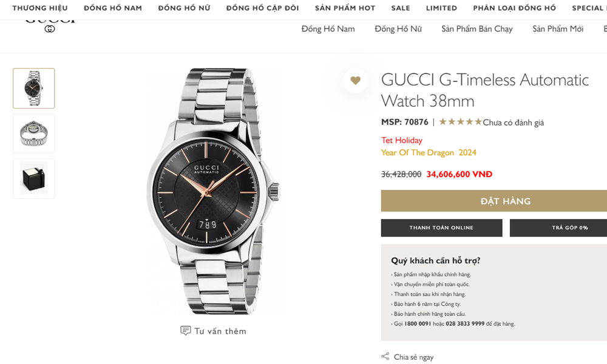Click the chat icon beside Tư vấn thêm
This screenshot has height=364, width=607.
tap(186, 331)
